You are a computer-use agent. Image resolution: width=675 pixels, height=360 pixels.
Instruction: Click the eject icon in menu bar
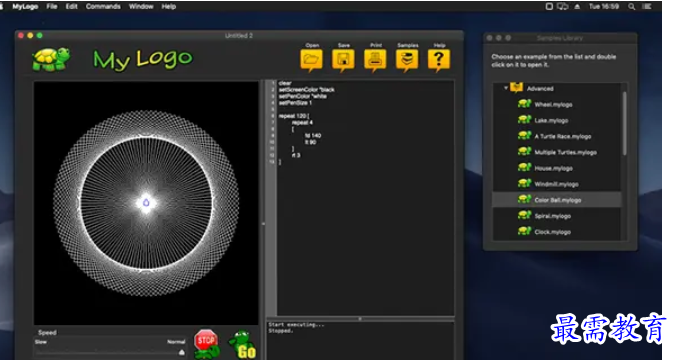[x=577, y=6]
